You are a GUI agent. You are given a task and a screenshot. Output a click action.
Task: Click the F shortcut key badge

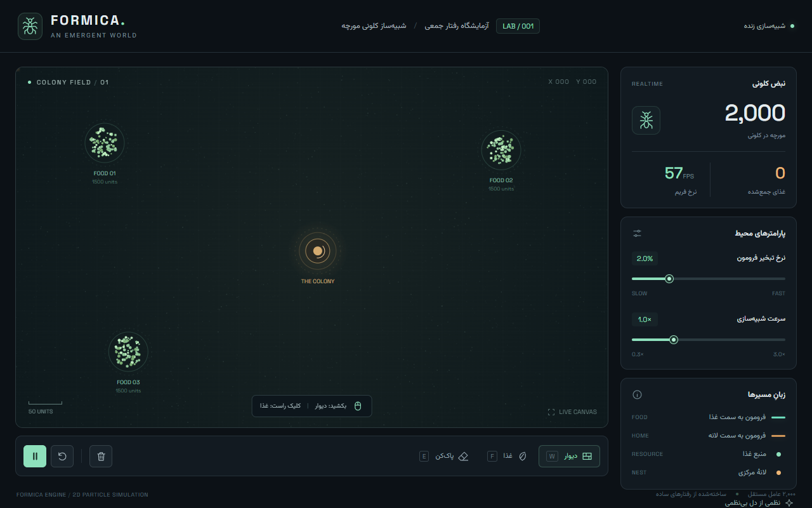[x=492, y=456]
